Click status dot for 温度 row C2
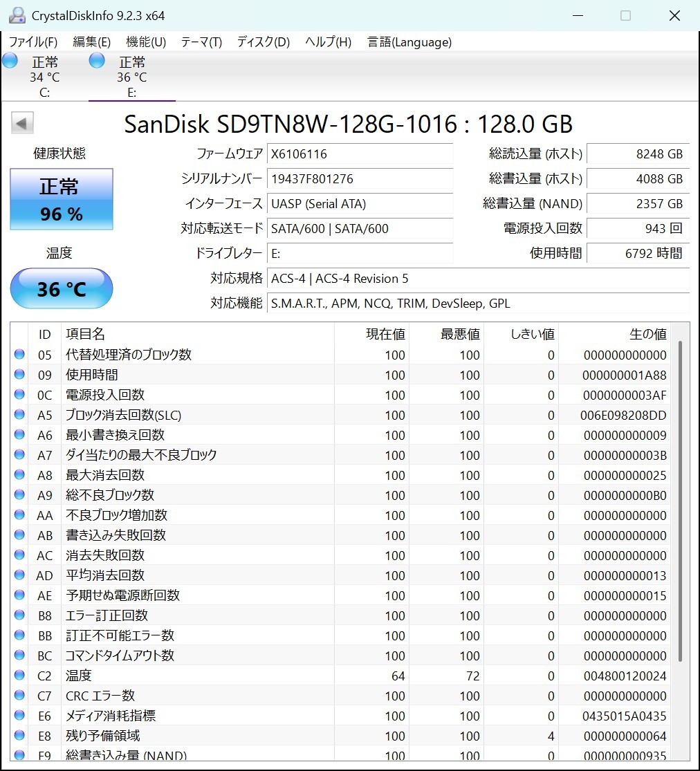Screen dimensions: 700x771 [19, 675]
